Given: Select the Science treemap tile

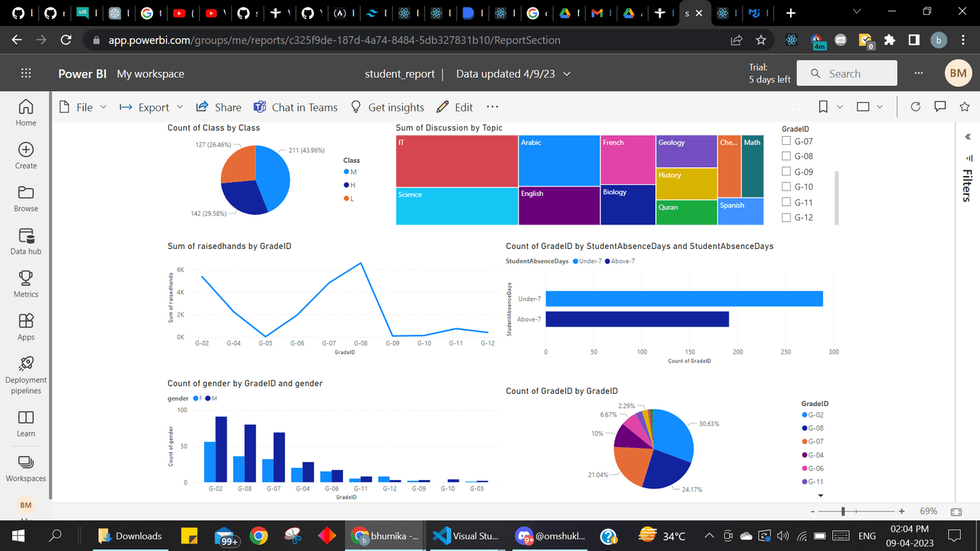Looking at the screenshot, I should [457, 206].
